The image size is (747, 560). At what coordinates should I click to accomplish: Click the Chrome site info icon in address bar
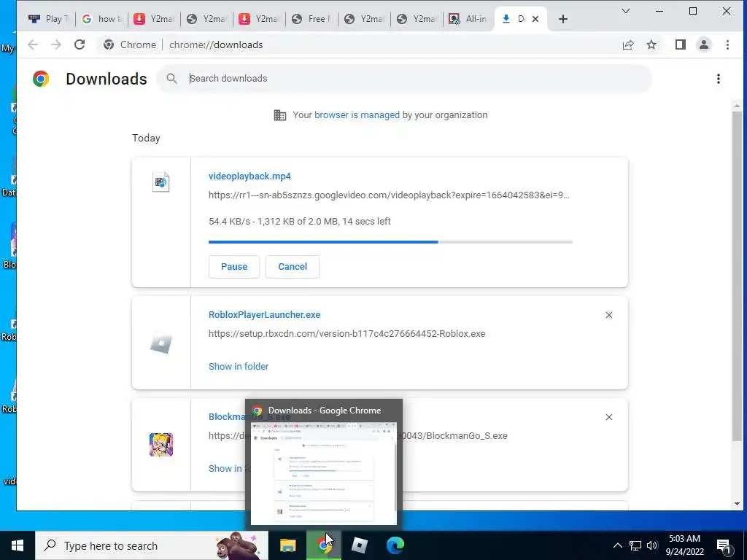pyautogui.click(x=109, y=44)
